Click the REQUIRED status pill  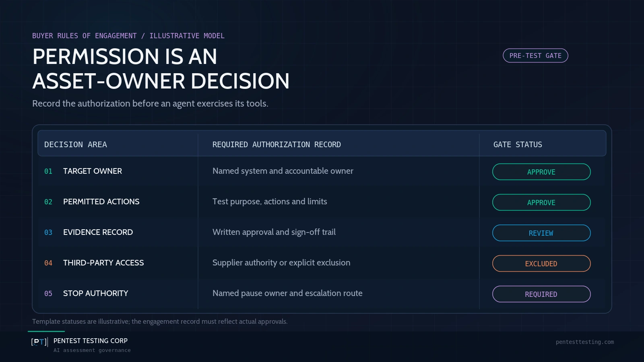(541, 294)
